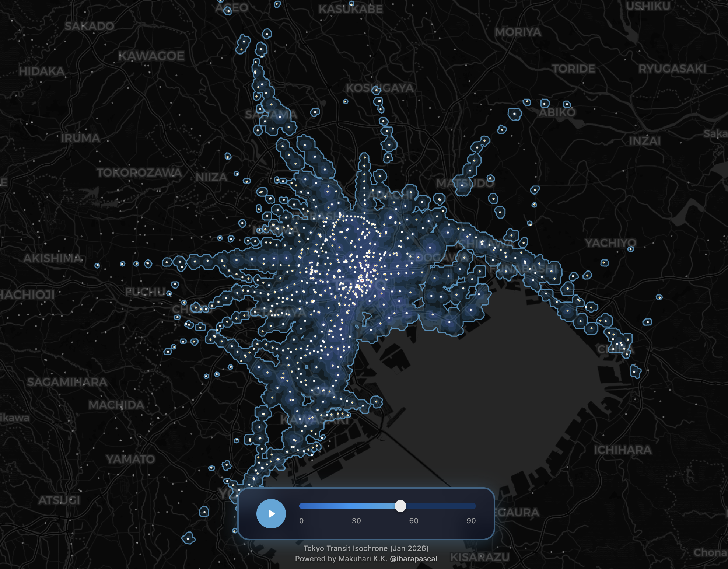The height and width of the screenshot is (569, 728).
Task: Click the TORIDE city label on map
Action: pyautogui.click(x=573, y=69)
